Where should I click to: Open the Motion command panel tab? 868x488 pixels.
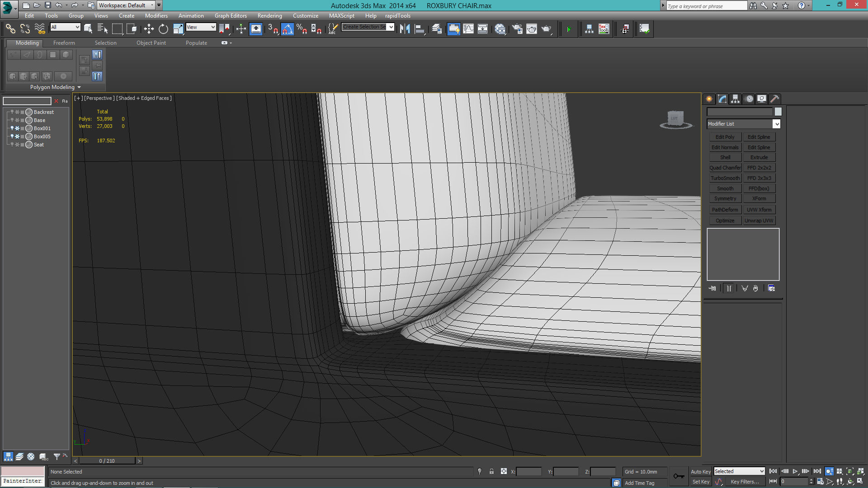[x=749, y=99]
